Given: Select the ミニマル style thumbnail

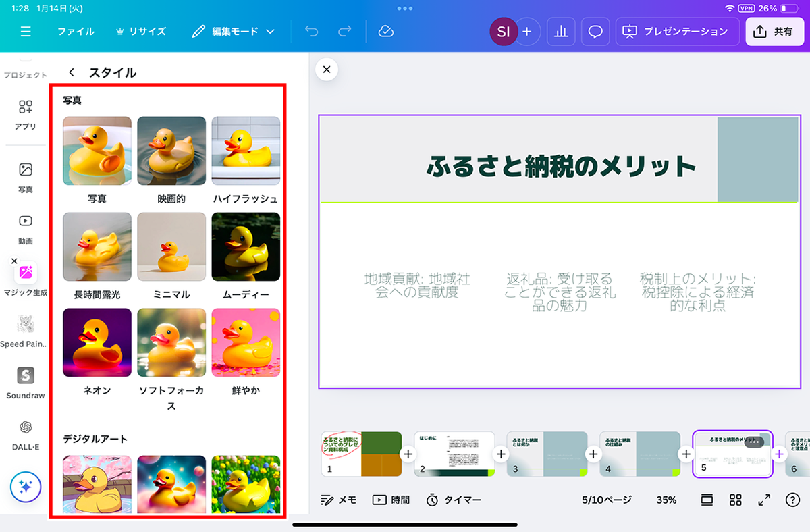Looking at the screenshot, I should [171, 246].
